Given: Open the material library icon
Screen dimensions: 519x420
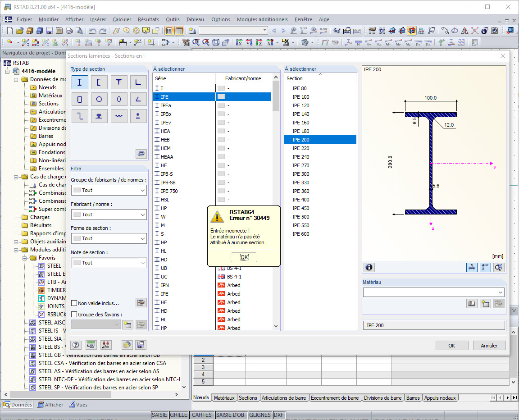Looking at the screenshot, I should coord(471,304).
